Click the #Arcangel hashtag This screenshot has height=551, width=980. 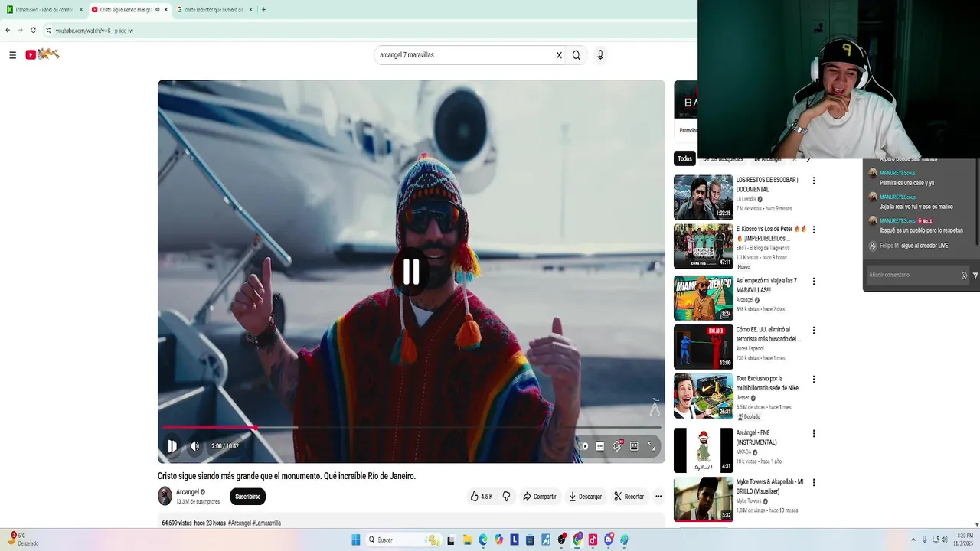[x=239, y=523]
